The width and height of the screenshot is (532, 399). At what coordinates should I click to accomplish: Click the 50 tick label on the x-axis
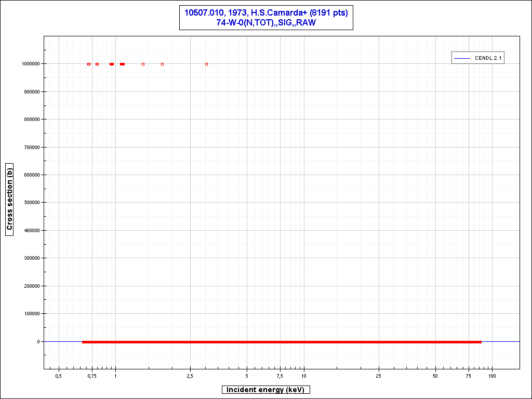(435, 375)
